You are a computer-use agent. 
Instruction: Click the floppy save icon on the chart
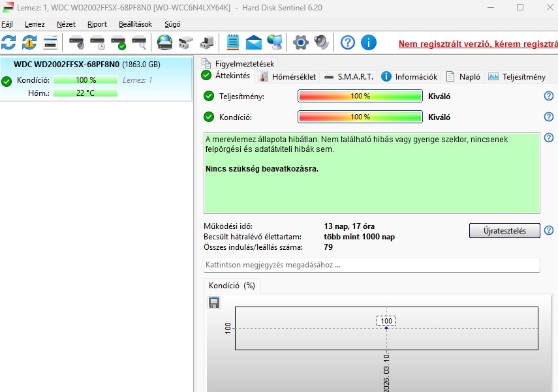pyautogui.click(x=214, y=303)
